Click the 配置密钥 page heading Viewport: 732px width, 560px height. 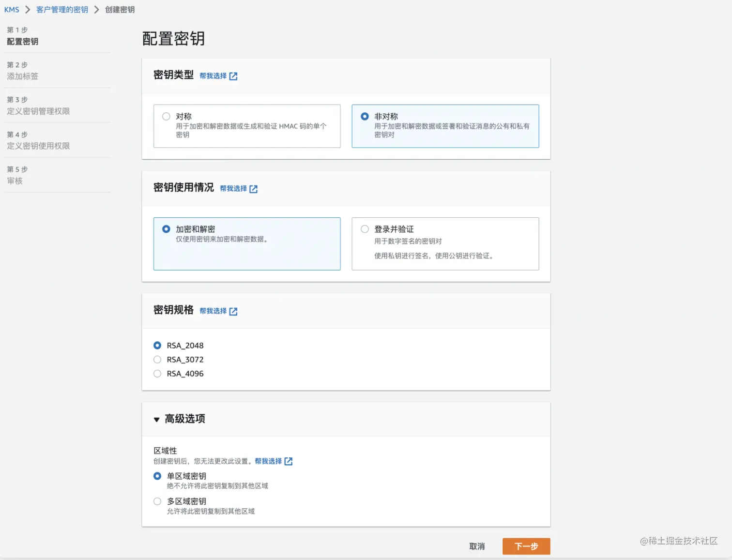[x=173, y=39]
